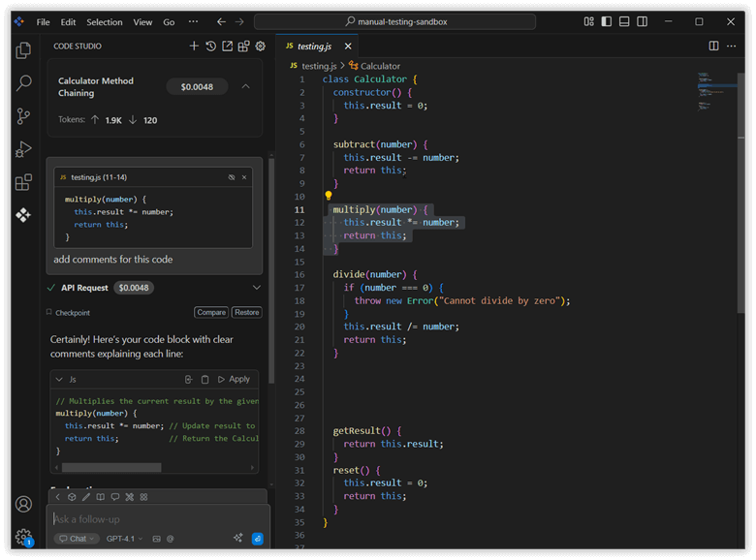Toggle the primary side bar
The height and width of the screenshot is (560, 756).
click(606, 21)
